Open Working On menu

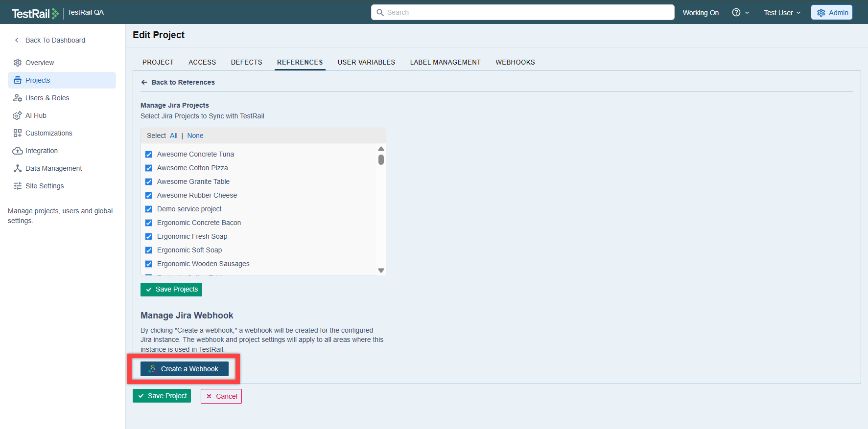pyautogui.click(x=701, y=13)
